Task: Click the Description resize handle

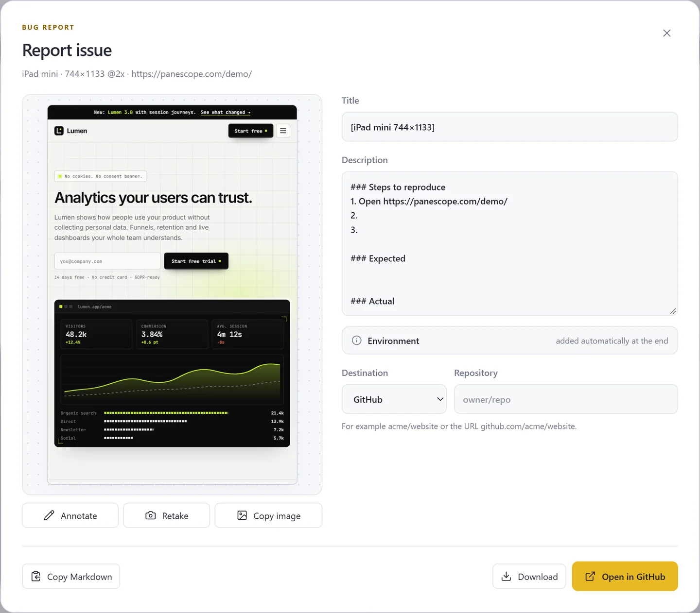Action: pyautogui.click(x=673, y=311)
